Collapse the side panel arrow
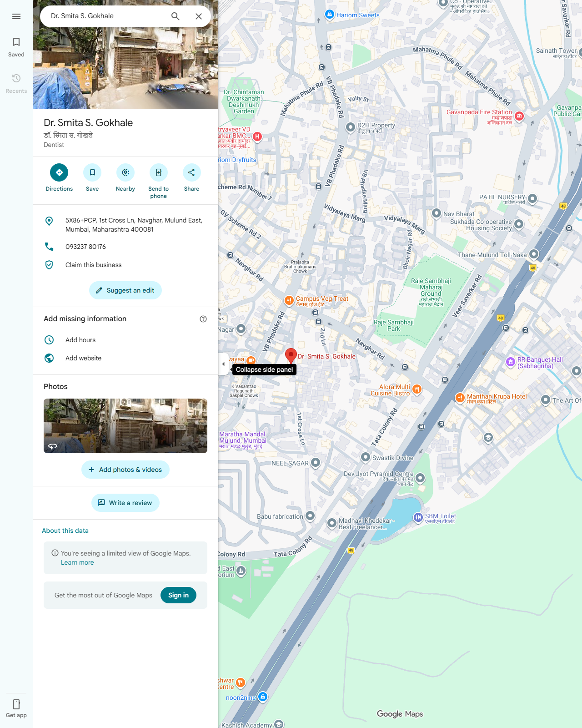Screen dimensions: 582x728 tap(223, 364)
